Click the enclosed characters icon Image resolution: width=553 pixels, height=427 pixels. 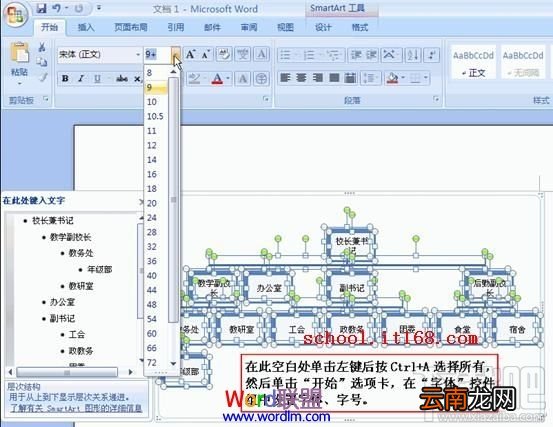(x=261, y=78)
